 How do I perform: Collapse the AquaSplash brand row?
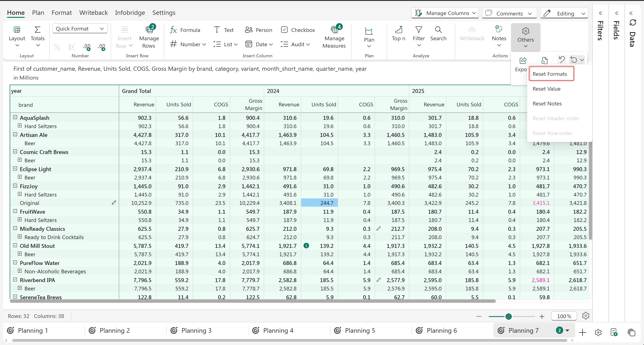coord(15,117)
